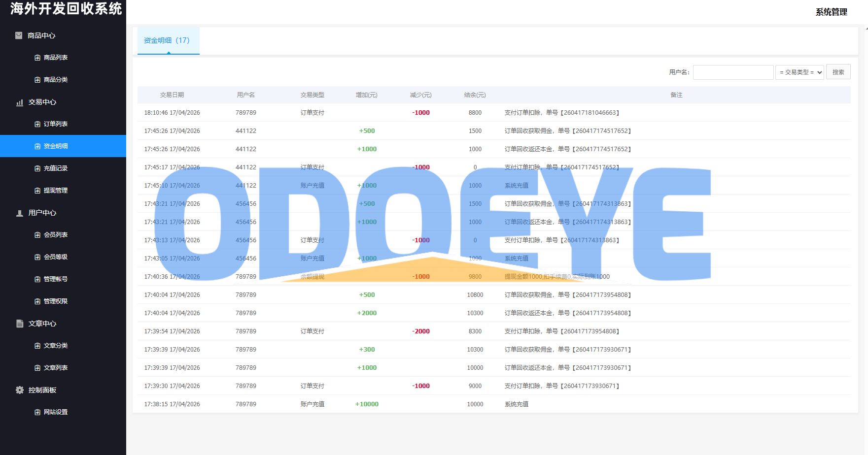Click the 增加(元) column header
The width and height of the screenshot is (868, 455).
click(367, 95)
